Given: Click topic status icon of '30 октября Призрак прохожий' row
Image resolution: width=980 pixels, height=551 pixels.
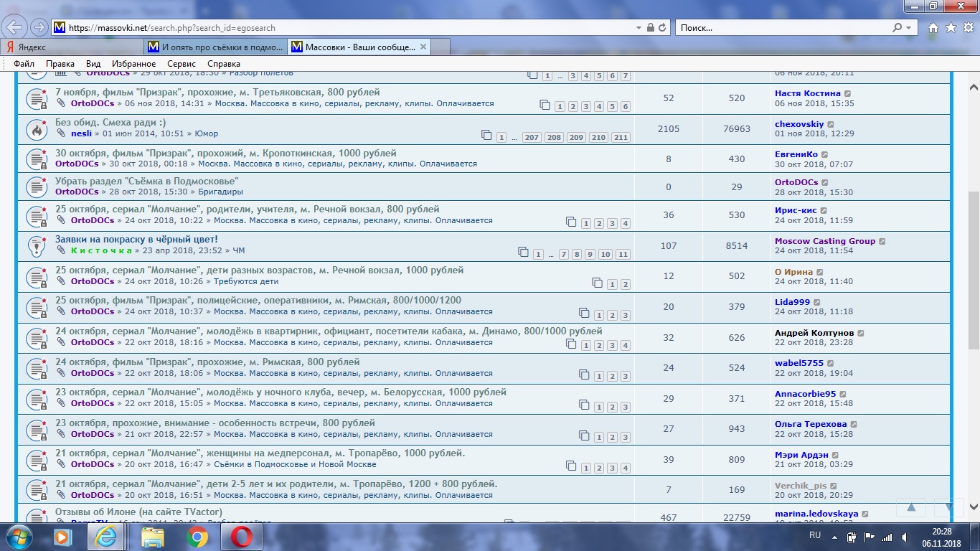Looking at the screenshot, I should coord(37,159).
